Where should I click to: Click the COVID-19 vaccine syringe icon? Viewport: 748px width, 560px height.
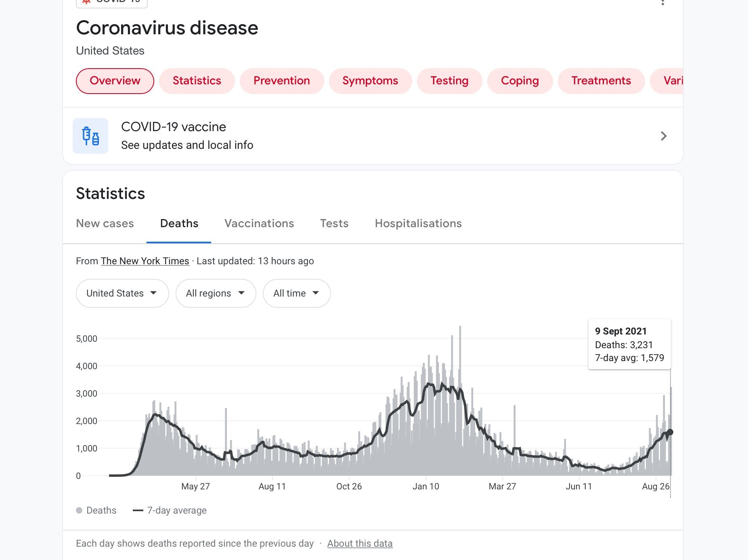(90, 136)
